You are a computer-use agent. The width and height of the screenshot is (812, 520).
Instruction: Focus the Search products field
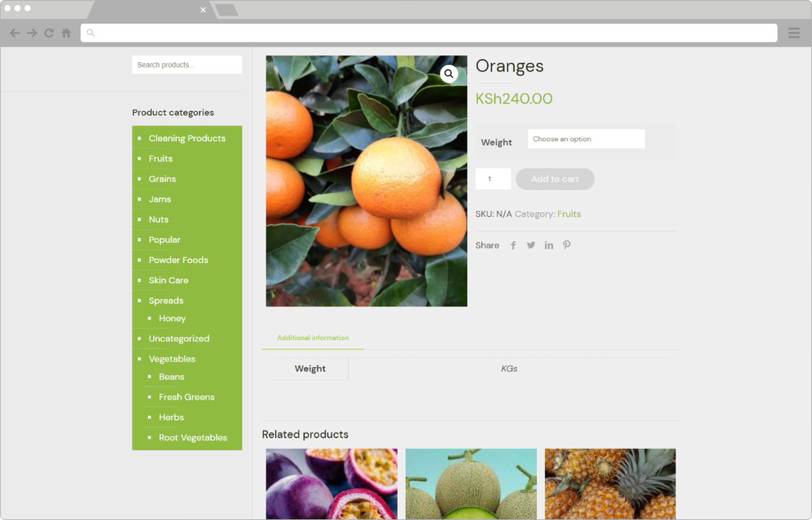click(x=187, y=65)
